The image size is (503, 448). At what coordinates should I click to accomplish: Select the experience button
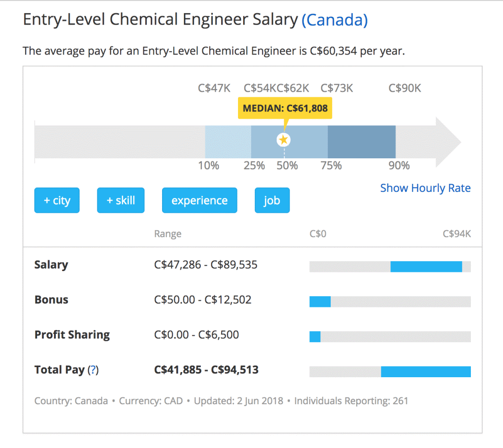click(x=199, y=200)
